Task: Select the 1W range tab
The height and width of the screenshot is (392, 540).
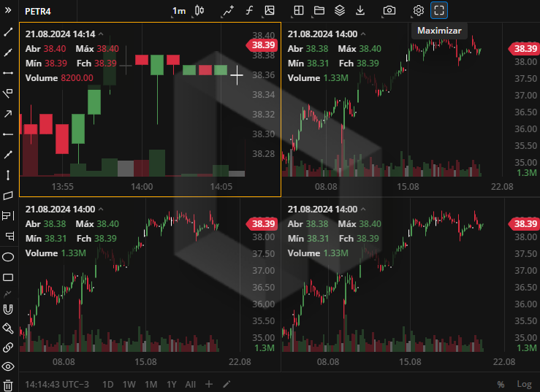Action: click(129, 384)
